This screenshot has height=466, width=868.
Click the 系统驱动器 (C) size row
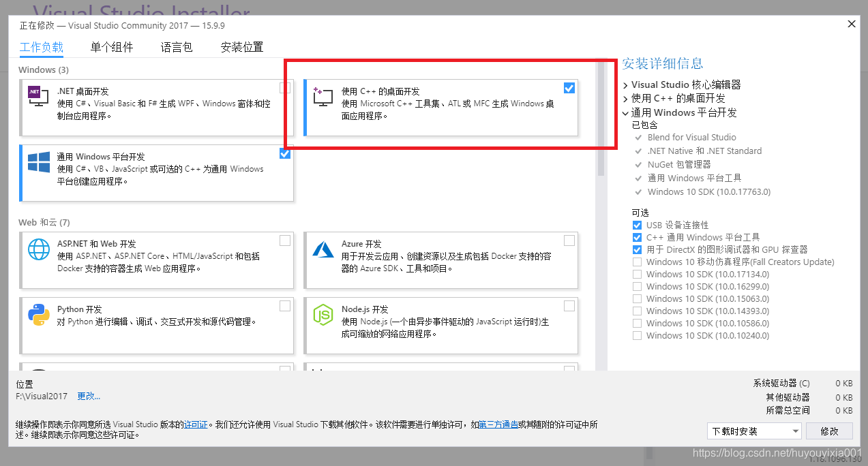coord(803,384)
